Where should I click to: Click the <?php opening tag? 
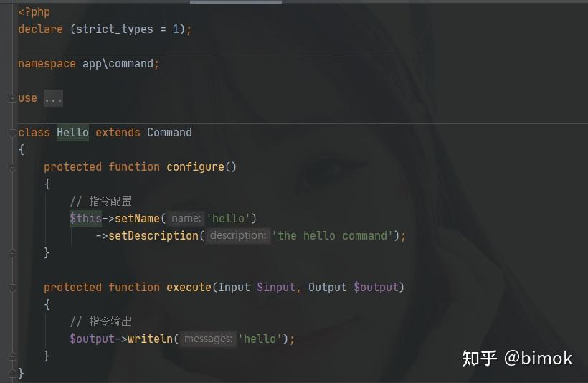click(x=34, y=12)
